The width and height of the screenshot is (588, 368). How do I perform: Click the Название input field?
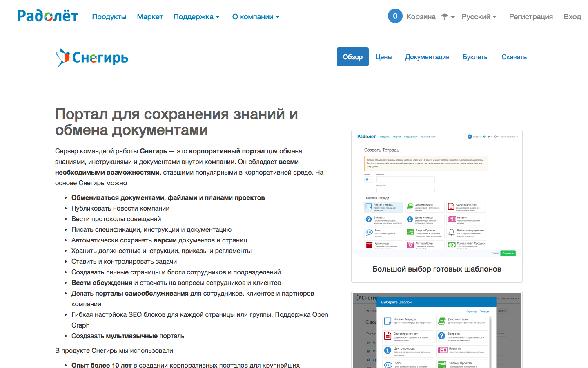pos(405,179)
